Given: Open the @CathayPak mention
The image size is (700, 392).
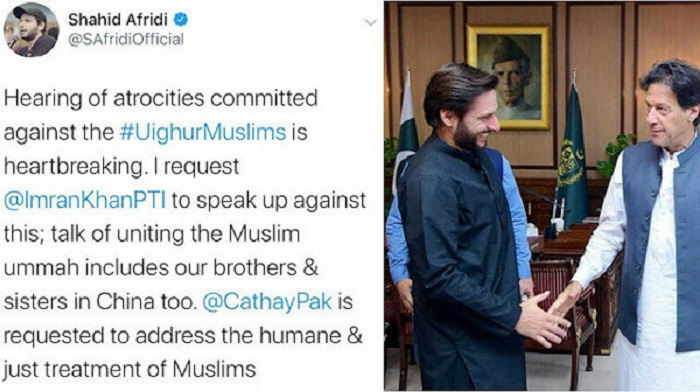Looking at the screenshot, I should [267, 302].
